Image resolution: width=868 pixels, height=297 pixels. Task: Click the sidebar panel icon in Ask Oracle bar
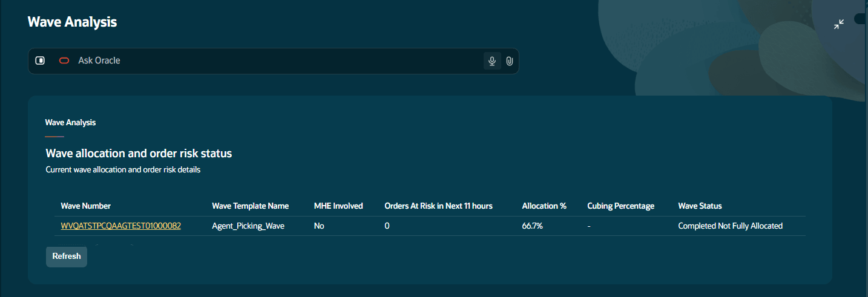40,60
